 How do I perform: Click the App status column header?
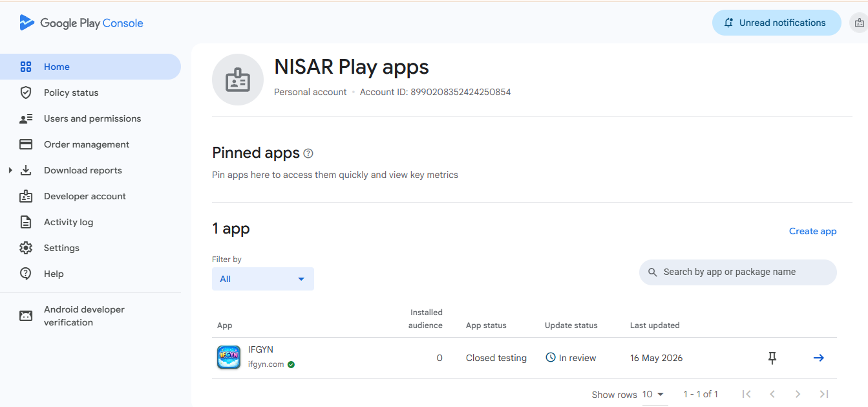pos(486,325)
